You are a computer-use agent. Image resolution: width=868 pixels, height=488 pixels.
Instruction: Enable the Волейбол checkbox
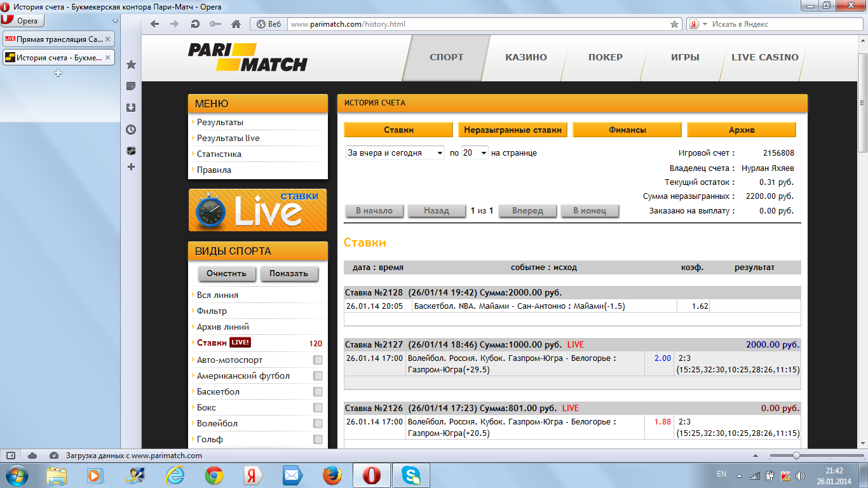coord(318,424)
